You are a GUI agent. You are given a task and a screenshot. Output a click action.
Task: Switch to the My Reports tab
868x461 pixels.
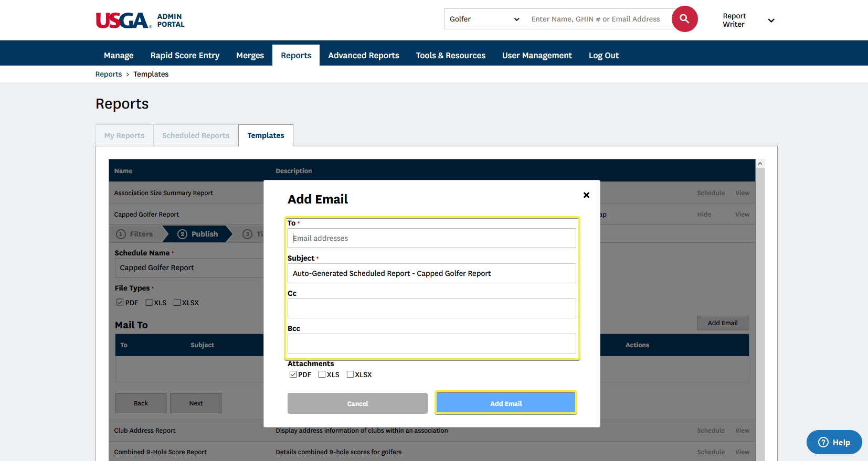point(124,135)
